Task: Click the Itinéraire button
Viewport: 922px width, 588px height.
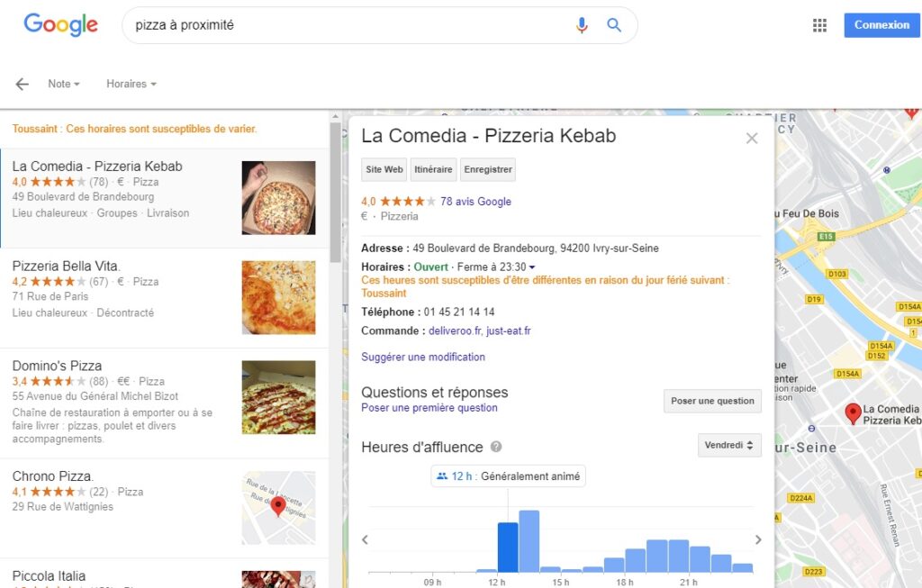Action: coord(434,169)
